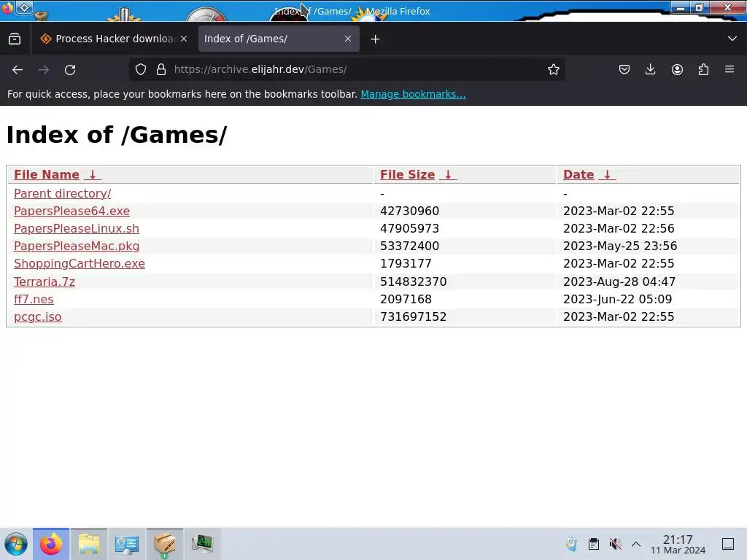Sort by the File Name header
This screenshot has width=747, height=560.
tap(47, 175)
